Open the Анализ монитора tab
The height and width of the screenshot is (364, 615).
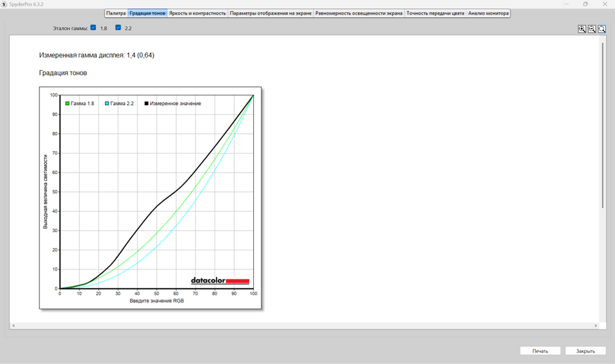point(488,13)
